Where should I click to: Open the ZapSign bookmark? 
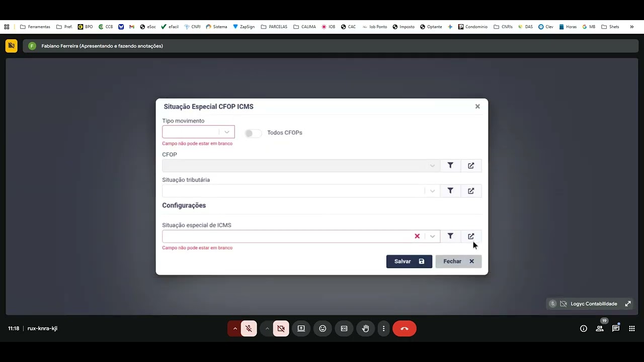pyautogui.click(x=244, y=27)
